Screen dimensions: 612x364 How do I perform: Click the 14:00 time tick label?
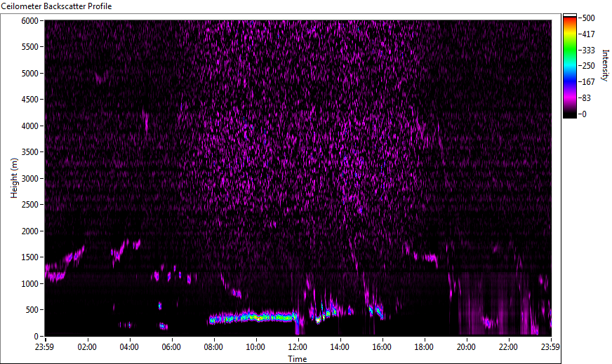(340, 347)
